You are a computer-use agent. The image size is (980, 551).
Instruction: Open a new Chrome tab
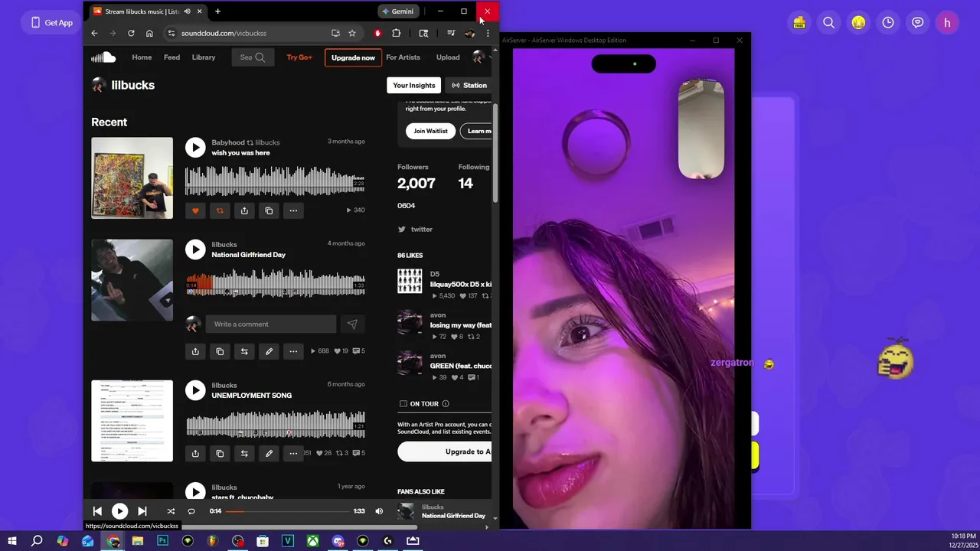[x=217, y=11]
